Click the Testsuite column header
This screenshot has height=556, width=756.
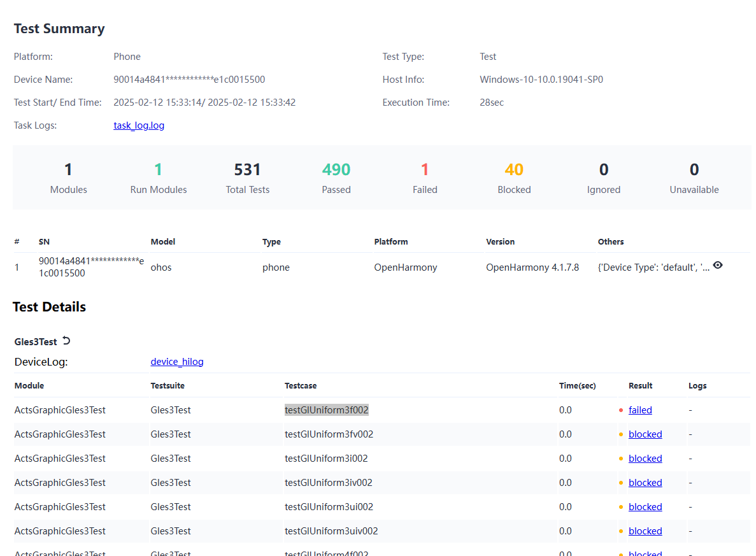click(168, 386)
